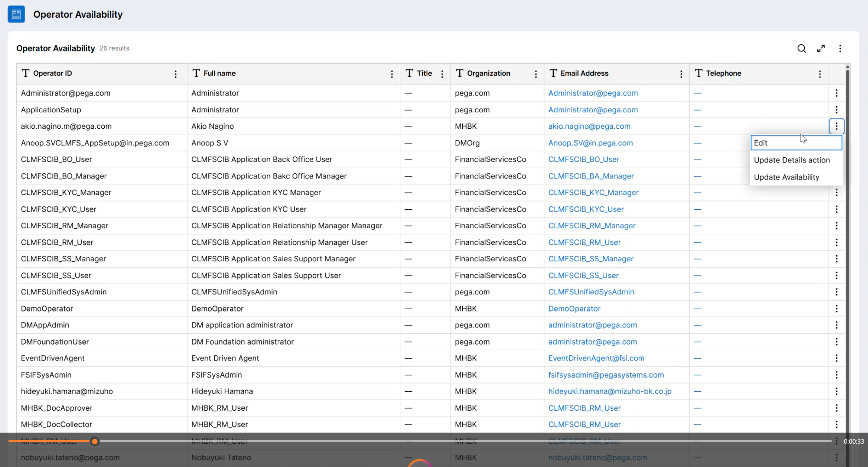Screen dimensions: 868x467
Task: Click the search icon in the table header
Action: (x=801, y=48)
